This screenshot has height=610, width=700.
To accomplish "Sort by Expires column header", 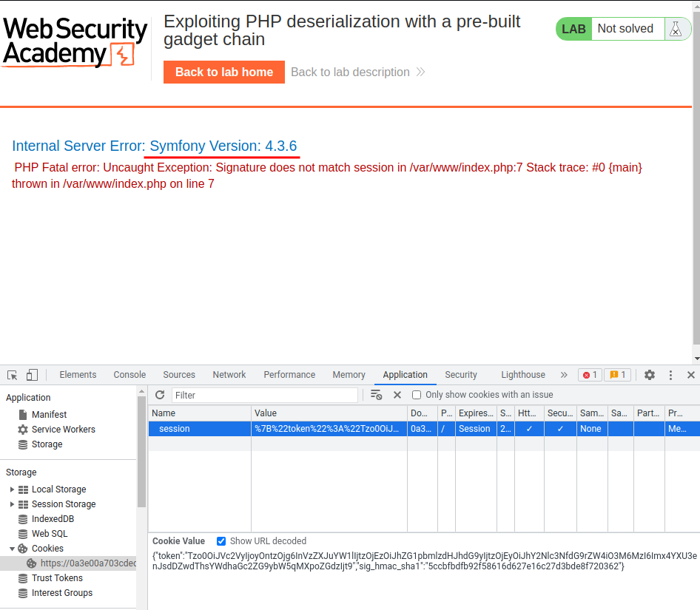I will (476, 413).
